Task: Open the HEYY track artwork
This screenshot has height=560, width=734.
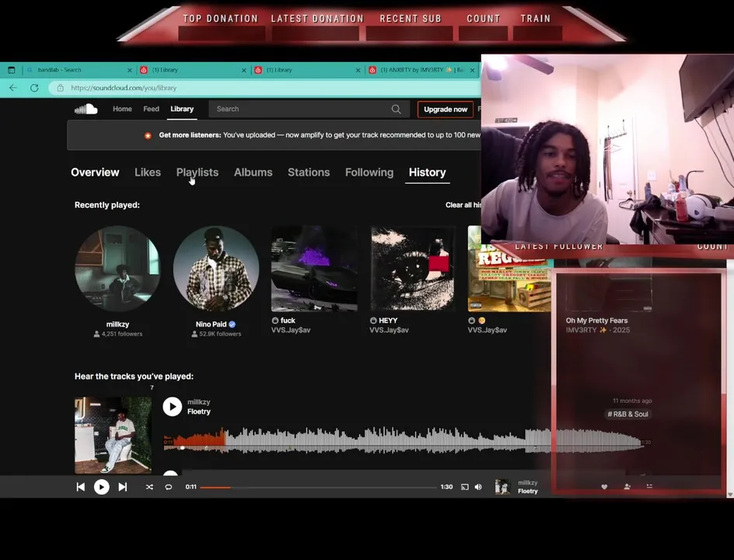Action: point(412,269)
